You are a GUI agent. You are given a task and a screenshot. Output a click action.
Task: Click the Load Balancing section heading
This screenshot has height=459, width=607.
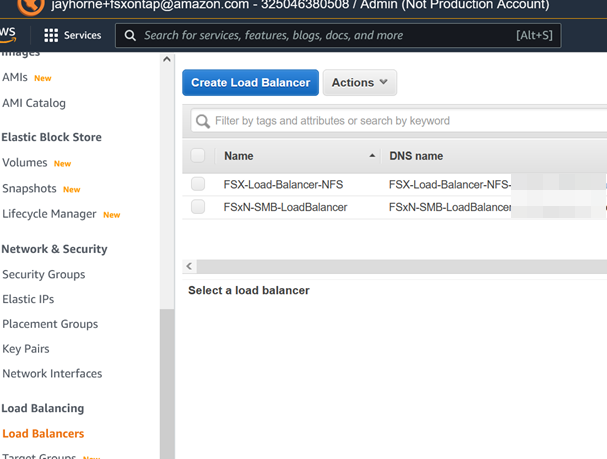pyautogui.click(x=43, y=408)
